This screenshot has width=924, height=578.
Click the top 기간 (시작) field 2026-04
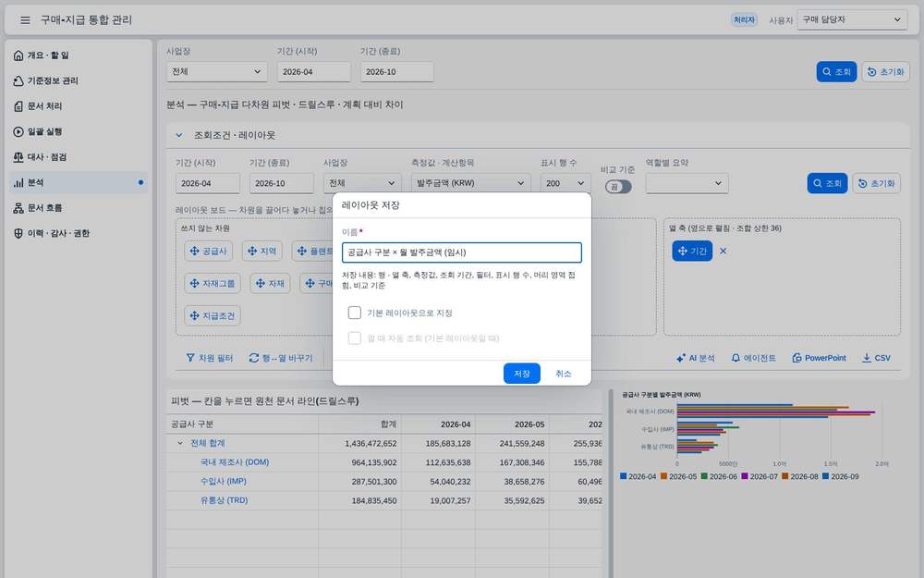click(x=313, y=71)
